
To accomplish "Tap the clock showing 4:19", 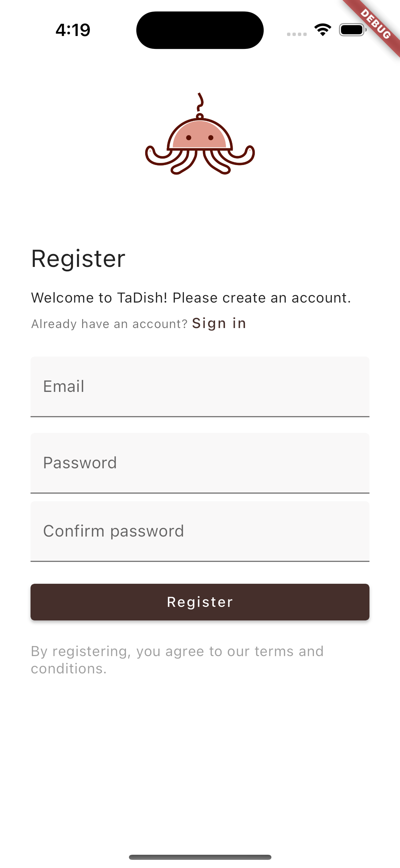I will 73,30.
